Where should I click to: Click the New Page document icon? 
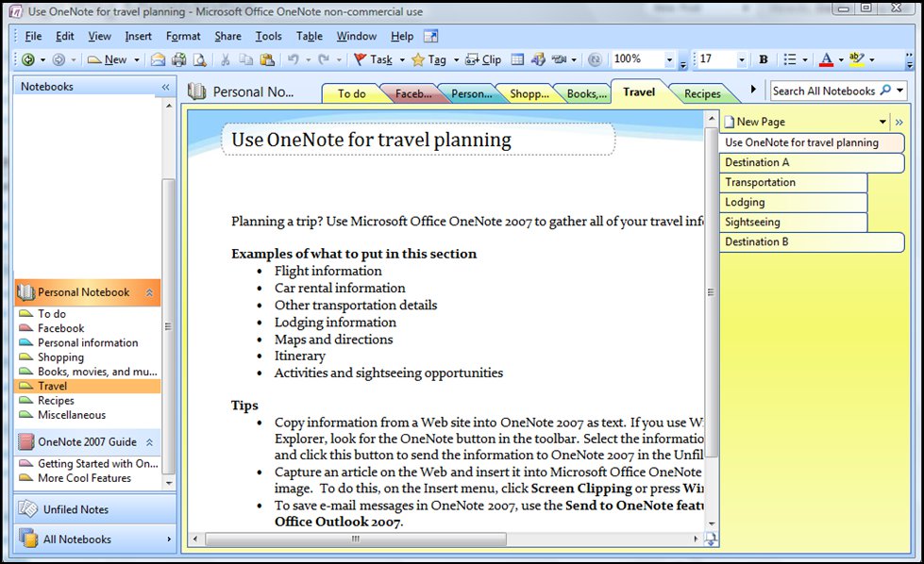click(x=730, y=122)
